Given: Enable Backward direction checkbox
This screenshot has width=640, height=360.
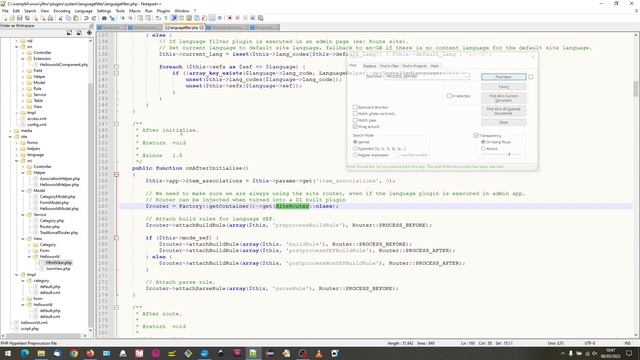Looking at the screenshot, I should [355, 107].
